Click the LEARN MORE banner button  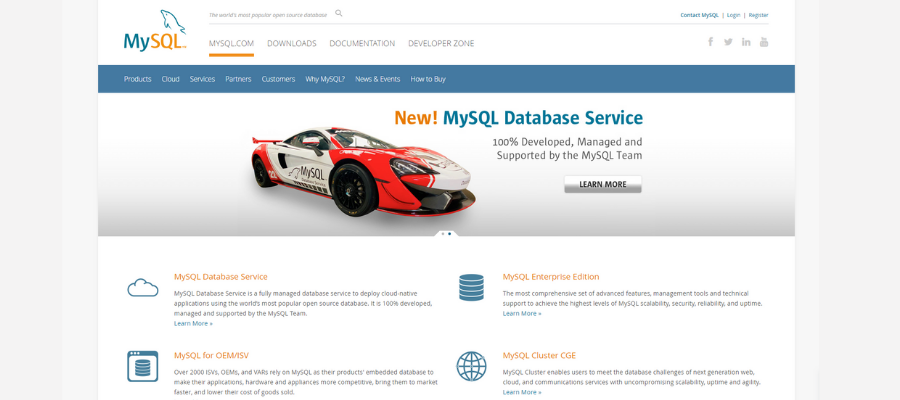603,184
